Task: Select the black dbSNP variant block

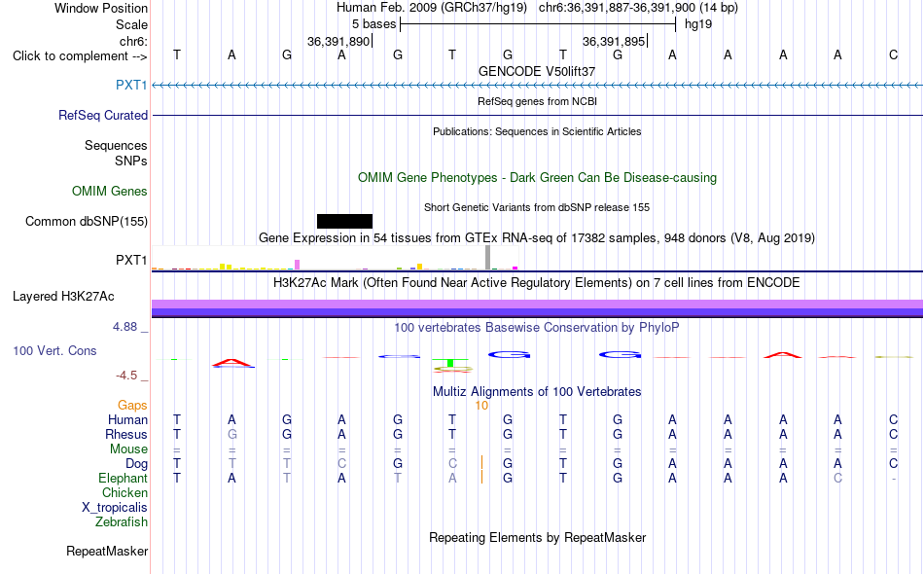Action: [344, 221]
